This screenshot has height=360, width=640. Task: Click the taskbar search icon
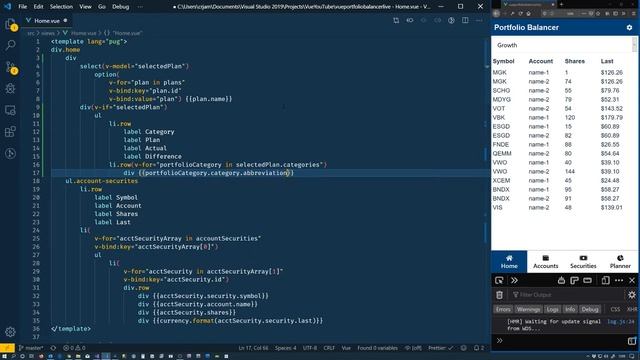click(x=13, y=356)
